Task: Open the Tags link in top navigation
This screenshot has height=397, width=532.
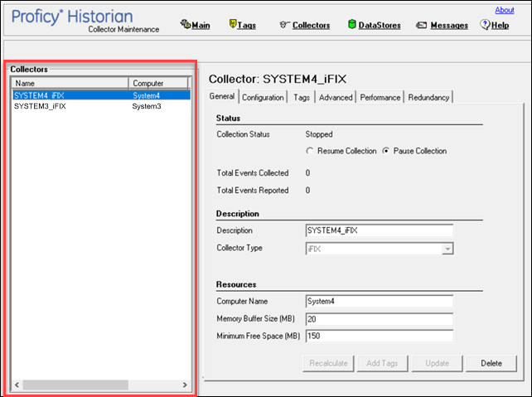Action: pyautogui.click(x=247, y=26)
